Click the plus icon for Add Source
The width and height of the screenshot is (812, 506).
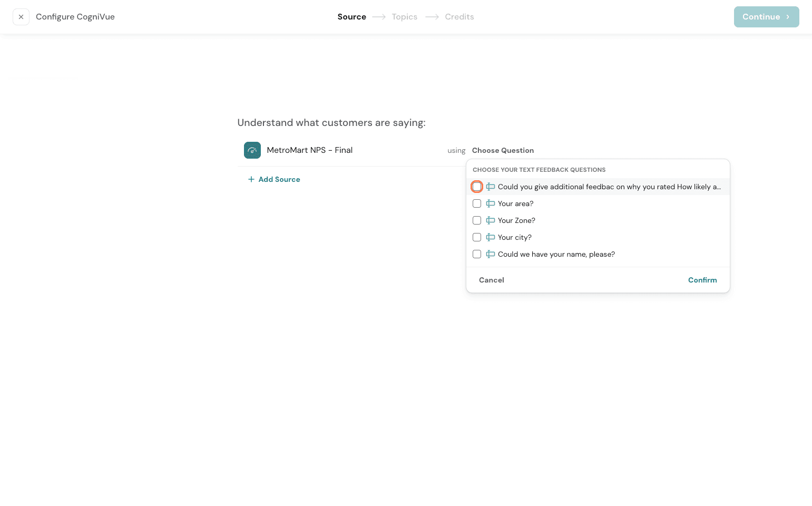251,179
